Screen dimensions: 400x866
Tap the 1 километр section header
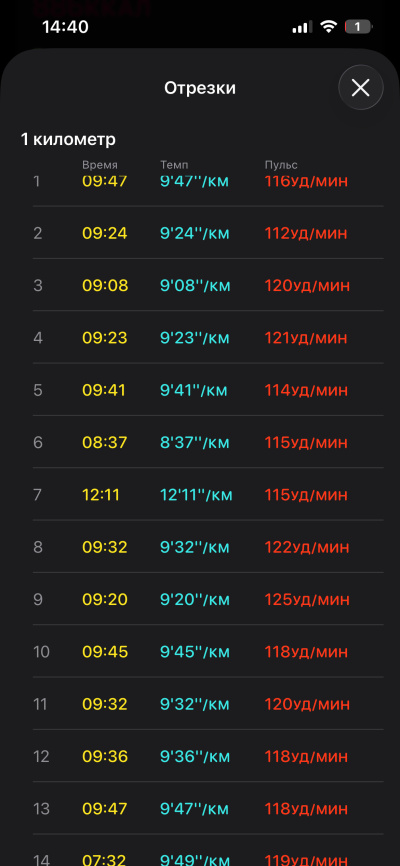(x=69, y=140)
